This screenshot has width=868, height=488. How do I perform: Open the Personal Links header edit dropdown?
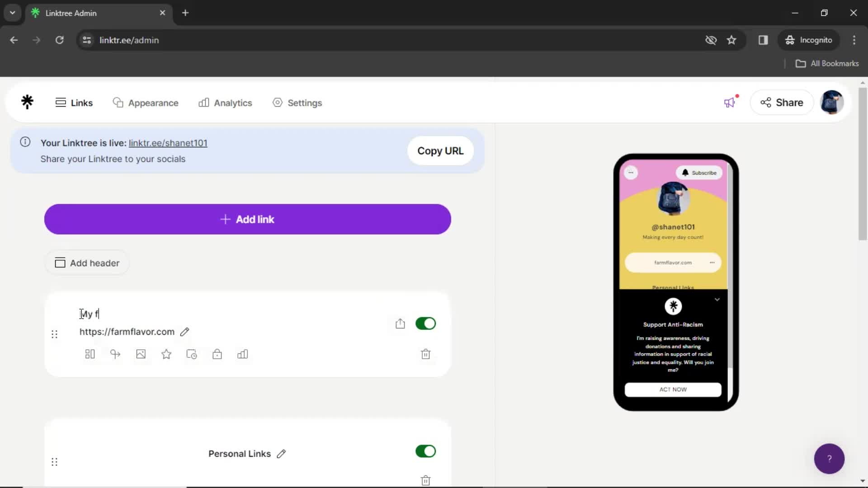coord(280,454)
